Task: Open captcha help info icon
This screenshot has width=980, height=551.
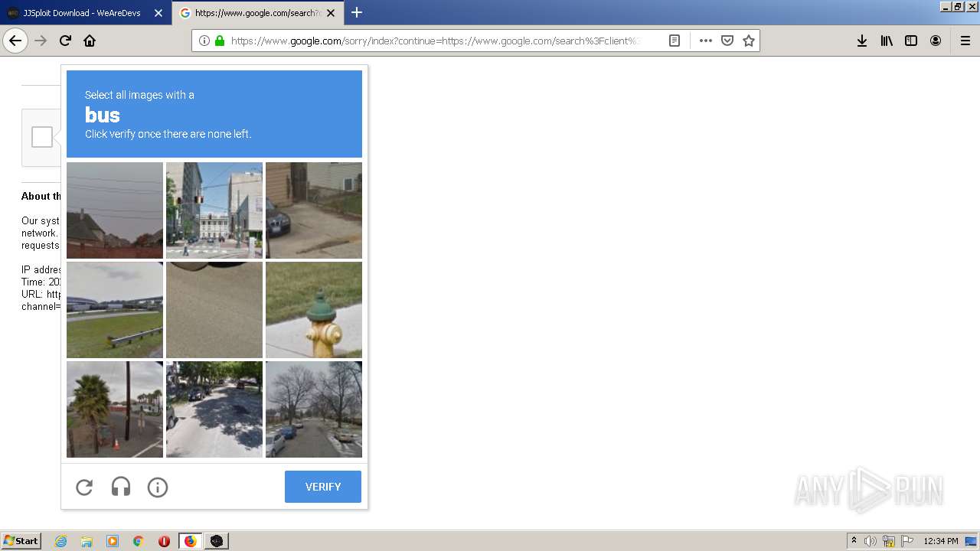Action: [158, 487]
